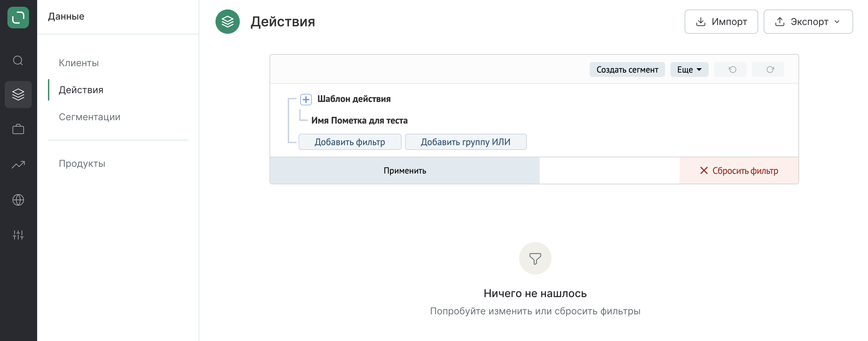Open the Экспорт dropdown
The height and width of the screenshot is (341, 868).
[x=808, y=22]
